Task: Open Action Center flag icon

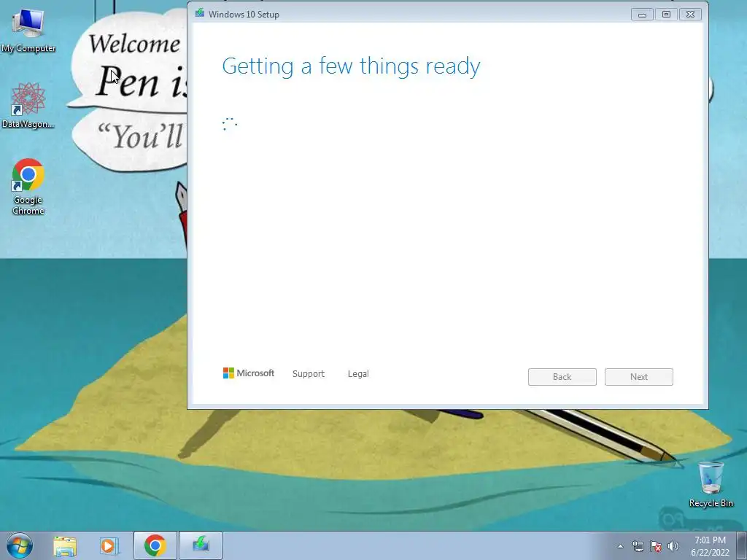Action: point(656,546)
